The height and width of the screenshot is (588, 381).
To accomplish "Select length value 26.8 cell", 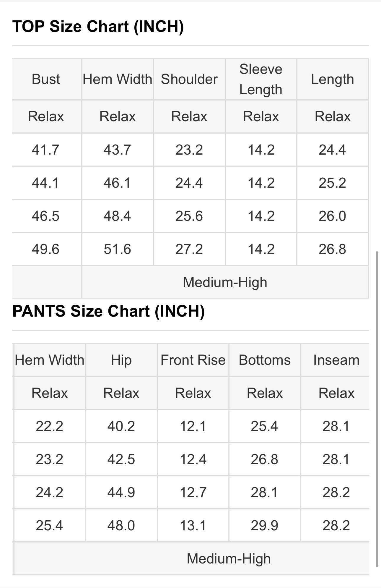I will point(333,249).
